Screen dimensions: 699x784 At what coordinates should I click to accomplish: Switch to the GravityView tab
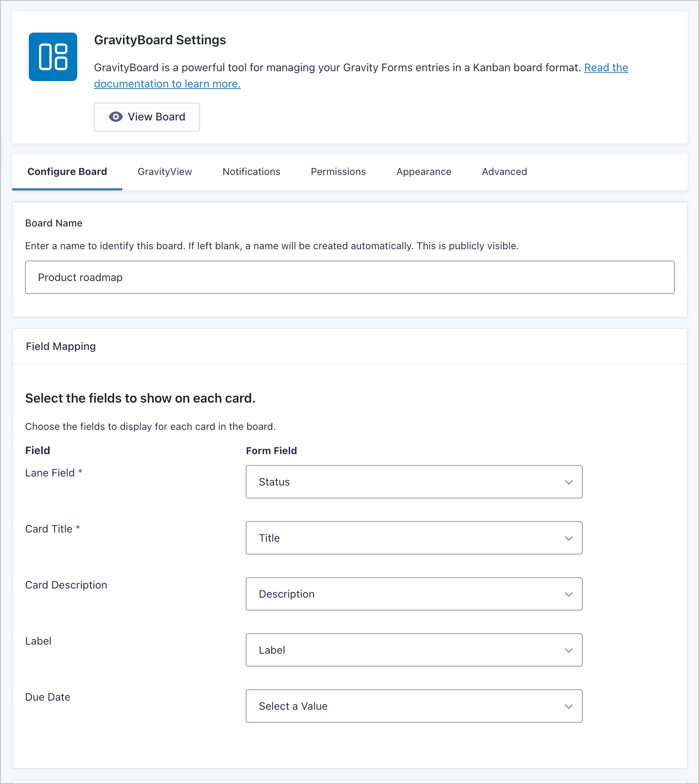point(165,172)
